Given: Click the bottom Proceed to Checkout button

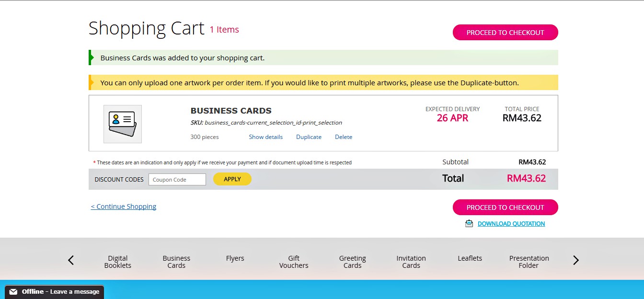Looking at the screenshot, I should point(505,207).
